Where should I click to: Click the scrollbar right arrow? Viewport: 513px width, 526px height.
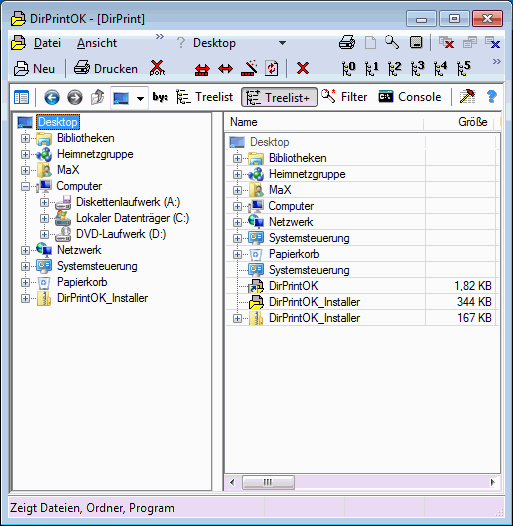(493, 482)
